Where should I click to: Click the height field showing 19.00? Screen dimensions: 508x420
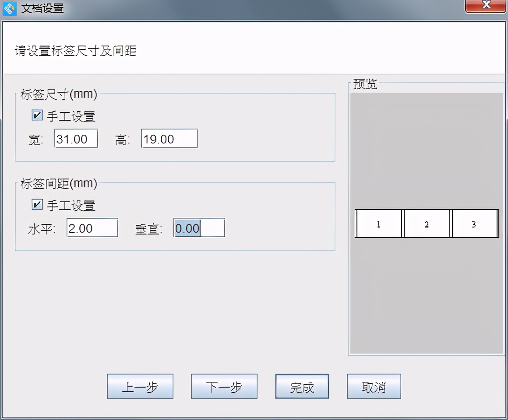coord(169,138)
